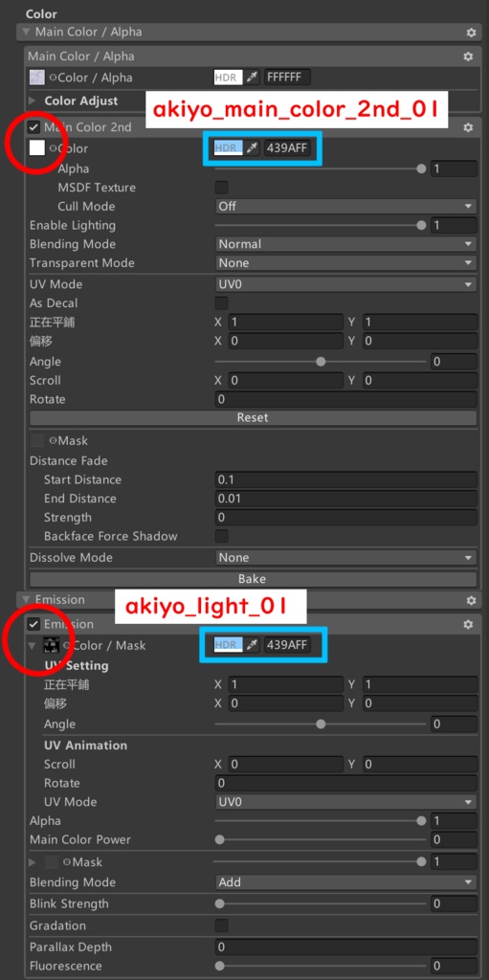Open the Cull Mode dropdown
This screenshot has width=489, height=980.
[x=345, y=207]
